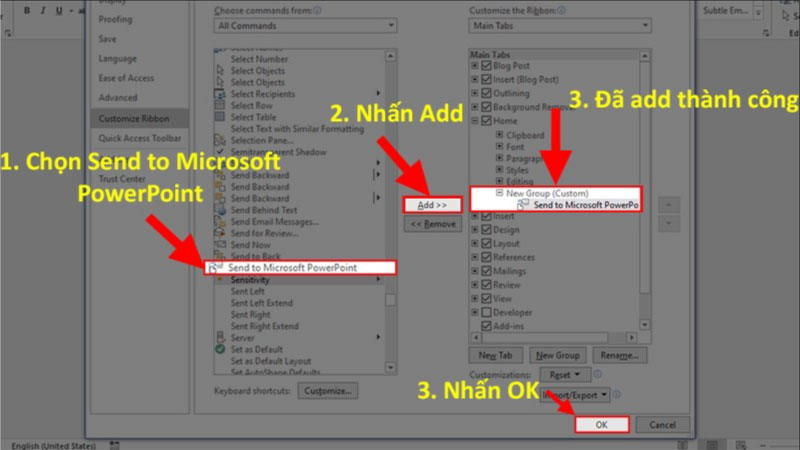Screen dimensions: 800x450
Task: Toggle the Design tab checkbox
Action: click(486, 230)
